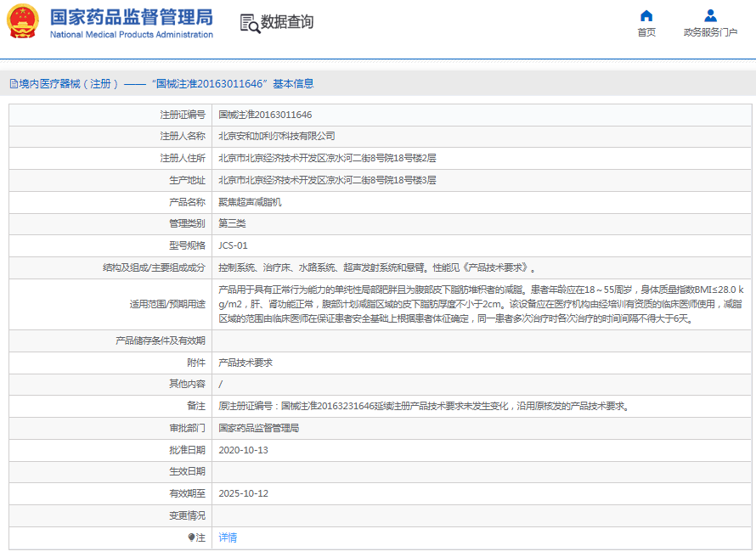Screen dimensions: 756x557
Task: Click 数据查询 heading text
Action: click(287, 22)
